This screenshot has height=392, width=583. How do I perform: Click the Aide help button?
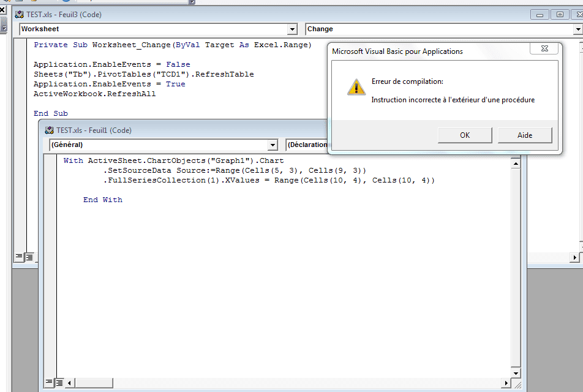click(x=525, y=135)
